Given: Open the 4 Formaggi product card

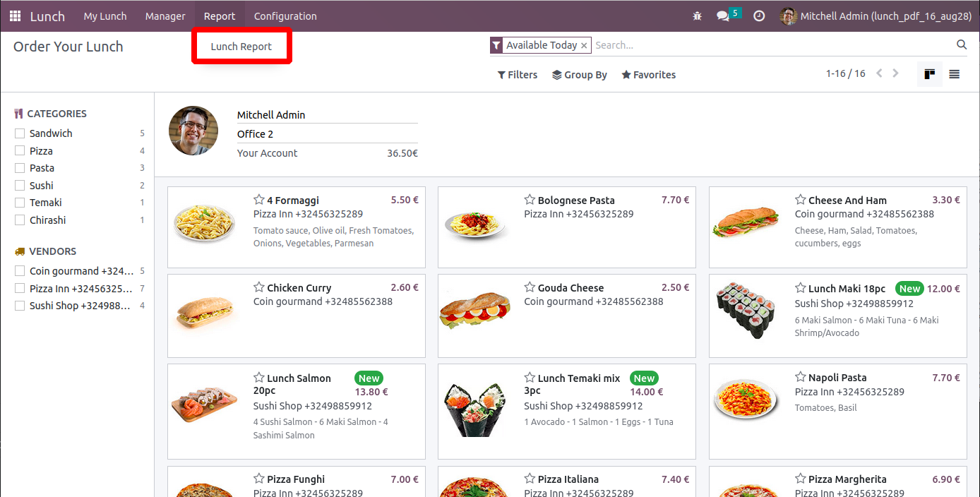Looking at the screenshot, I should [297, 227].
